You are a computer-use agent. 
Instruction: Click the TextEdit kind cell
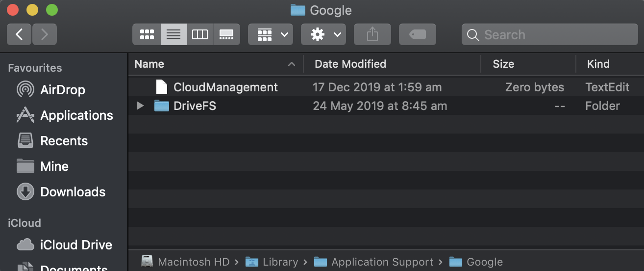(607, 87)
